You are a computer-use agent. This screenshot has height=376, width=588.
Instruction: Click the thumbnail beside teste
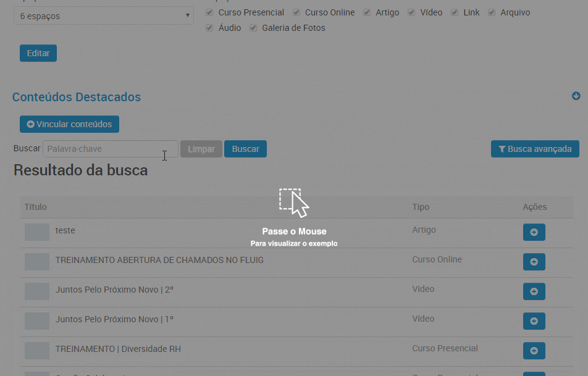click(37, 232)
